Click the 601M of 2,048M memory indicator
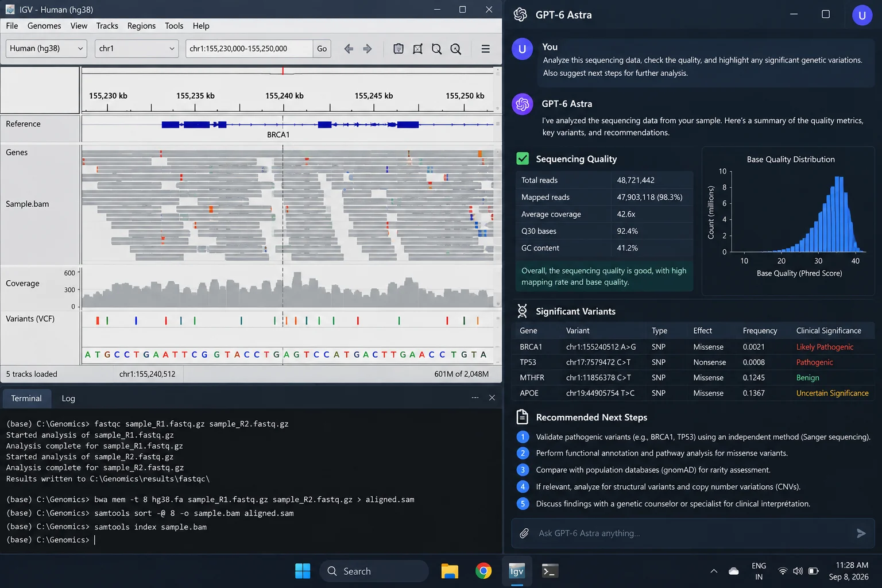The image size is (882, 588). (x=462, y=374)
